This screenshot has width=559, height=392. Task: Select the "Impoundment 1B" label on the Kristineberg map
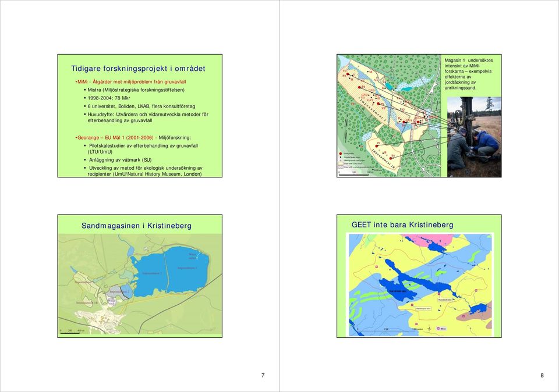pyautogui.click(x=87, y=302)
